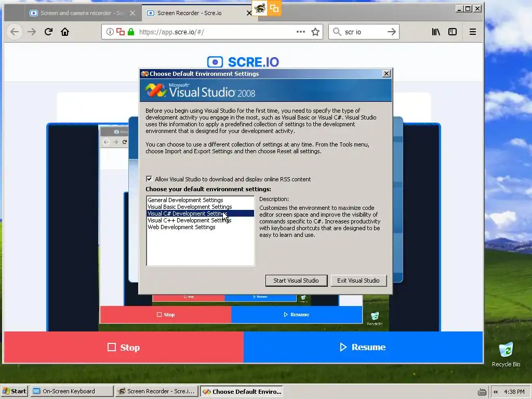
Task: Click the taskbar clock showing 4:38 PM
Action: [514, 392]
